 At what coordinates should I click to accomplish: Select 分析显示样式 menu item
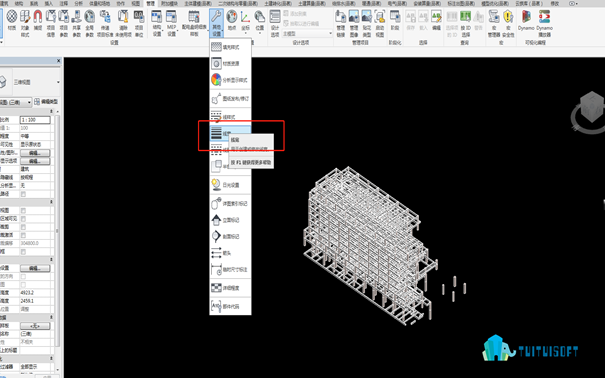click(x=230, y=80)
